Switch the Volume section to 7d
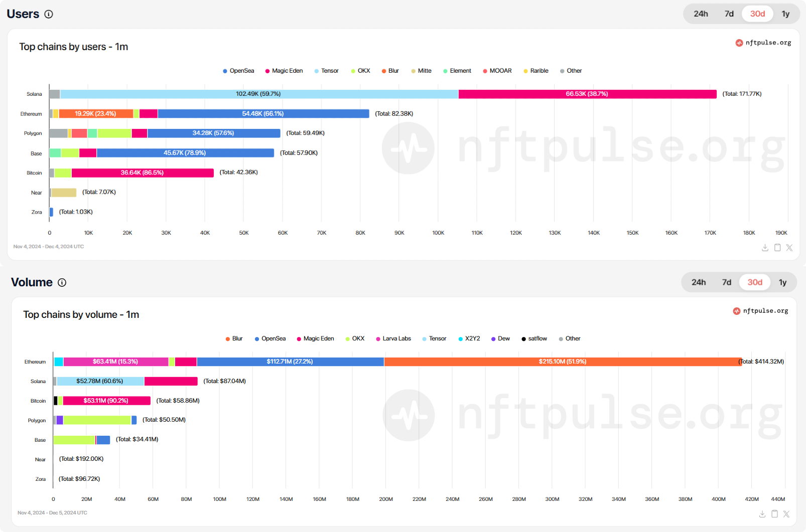Image resolution: width=806 pixels, height=532 pixels. tap(726, 282)
